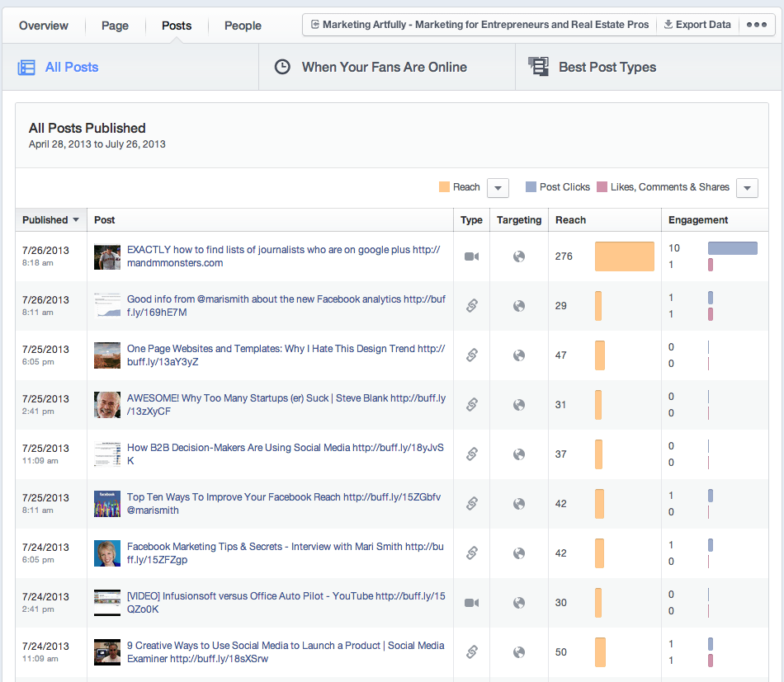Open the Reach metric dropdown
Image resolution: width=784 pixels, height=682 pixels.
tap(498, 188)
